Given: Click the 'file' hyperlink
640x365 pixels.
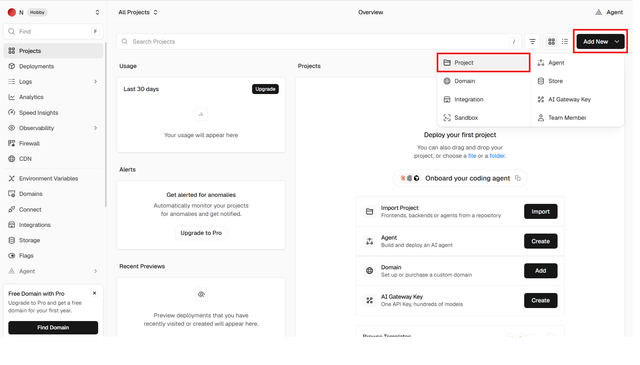Looking at the screenshot, I should [x=472, y=156].
